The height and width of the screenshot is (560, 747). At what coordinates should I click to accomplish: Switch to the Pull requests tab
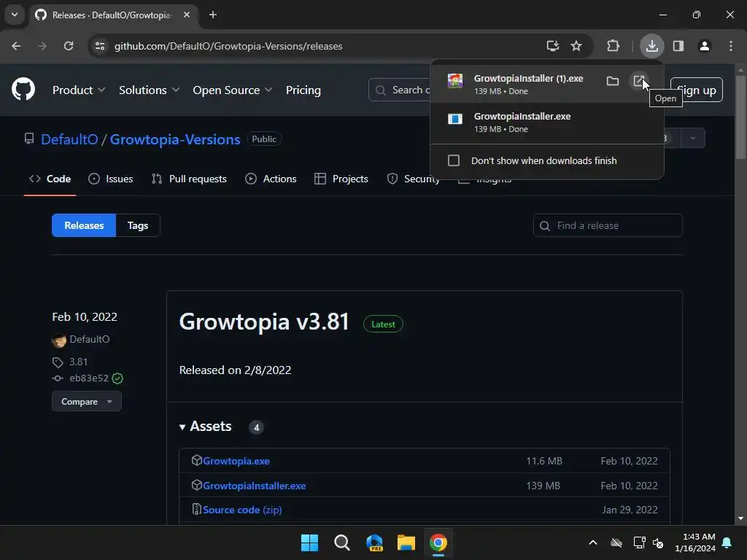point(189,179)
